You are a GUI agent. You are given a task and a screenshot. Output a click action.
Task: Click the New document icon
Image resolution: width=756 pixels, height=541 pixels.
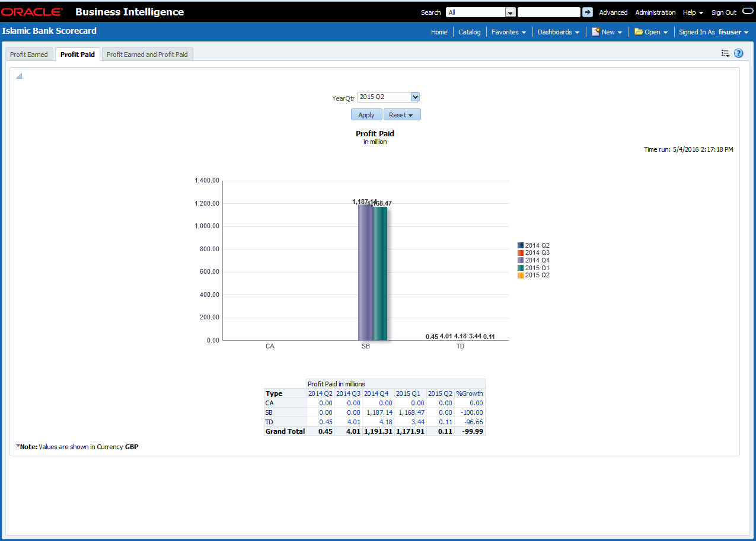pyautogui.click(x=596, y=31)
